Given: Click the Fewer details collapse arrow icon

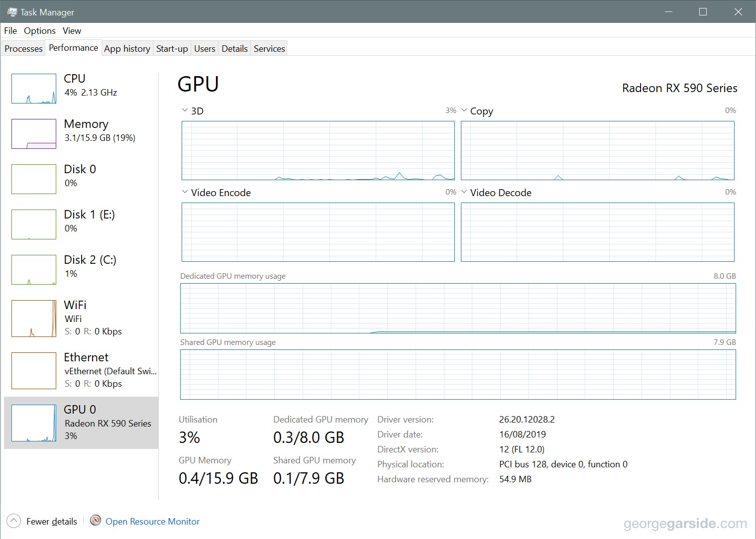Looking at the screenshot, I should tap(14, 521).
